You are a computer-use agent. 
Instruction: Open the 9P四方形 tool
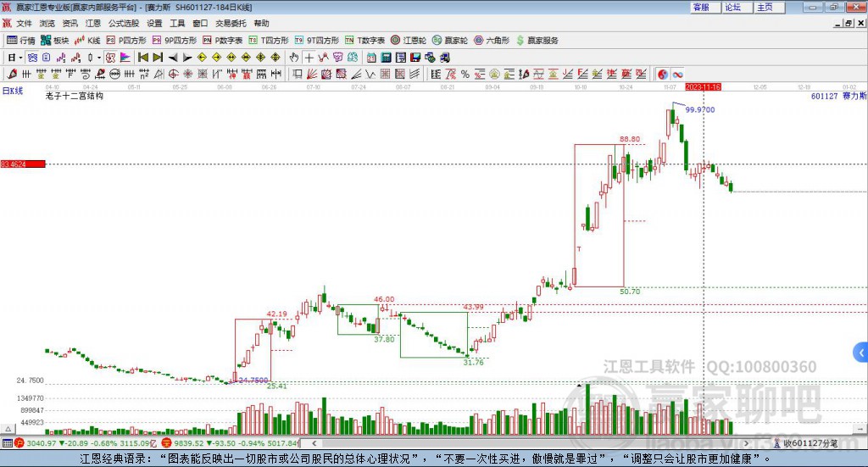175,41
